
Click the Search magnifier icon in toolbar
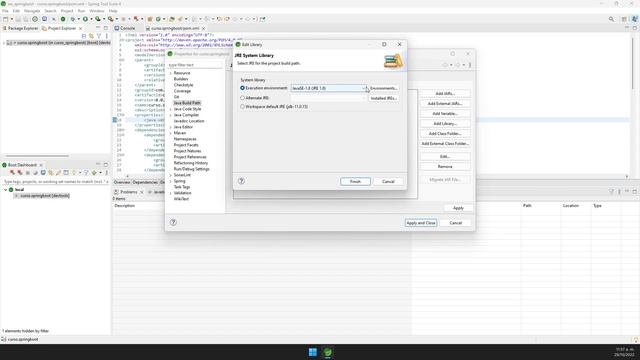pos(611,19)
